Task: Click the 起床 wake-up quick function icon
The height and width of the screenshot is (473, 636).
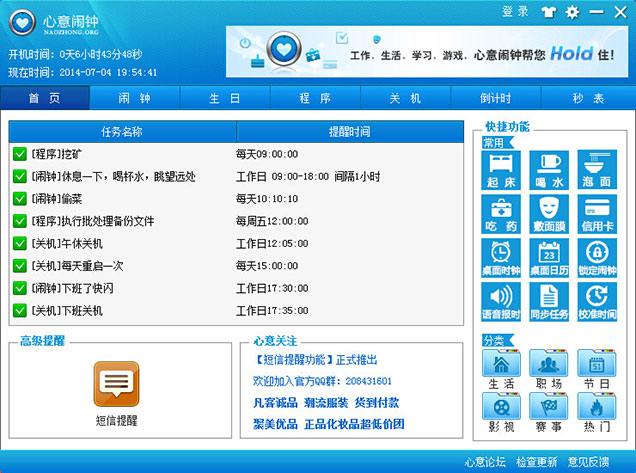Action: pyautogui.click(x=501, y=166)
